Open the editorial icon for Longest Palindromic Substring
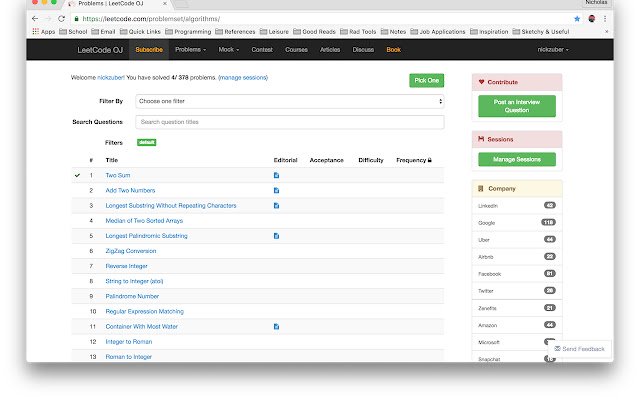Screen dimensions: 640x400 (276, 236)
